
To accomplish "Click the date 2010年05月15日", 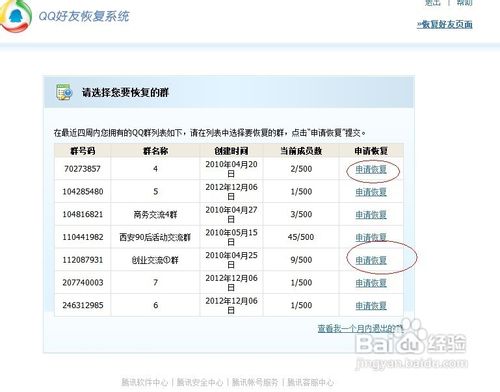I will (231, 237).
